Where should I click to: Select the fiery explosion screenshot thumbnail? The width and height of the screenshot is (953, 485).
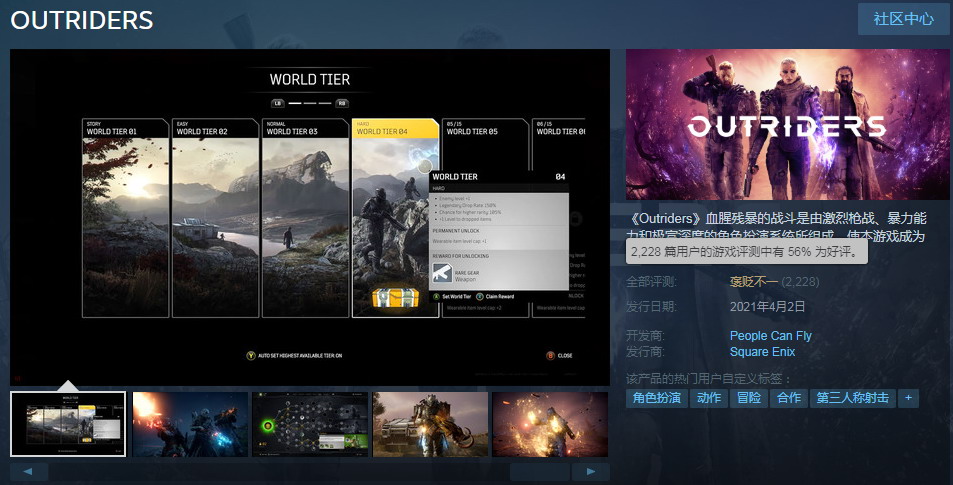pos(550,424)
